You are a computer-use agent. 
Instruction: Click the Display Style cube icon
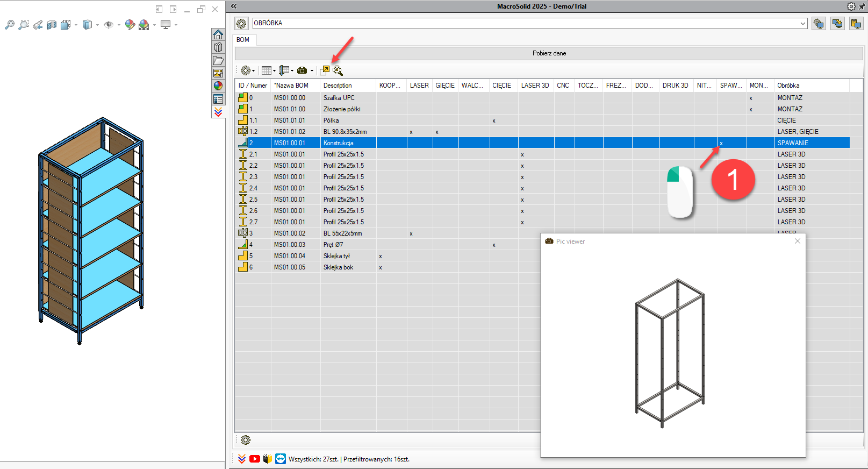tap(87, 25)
